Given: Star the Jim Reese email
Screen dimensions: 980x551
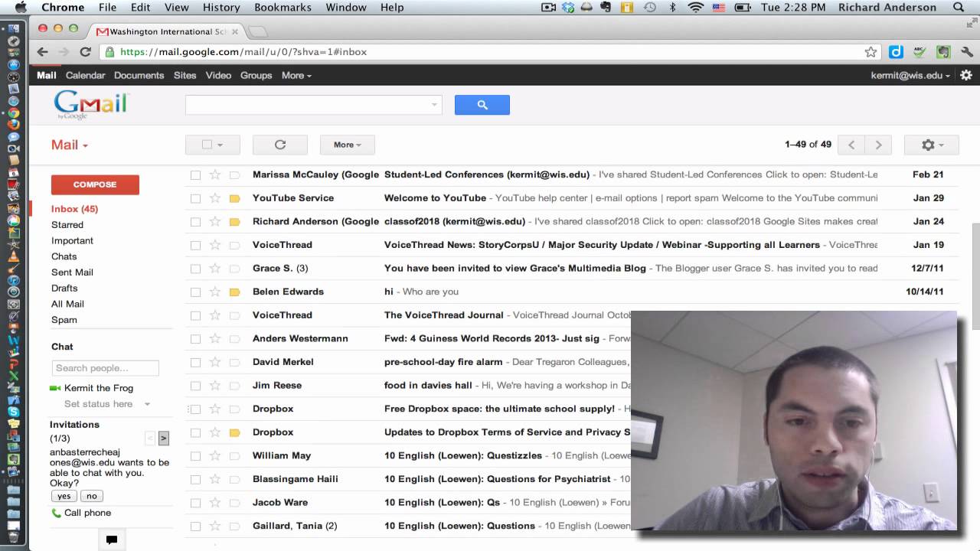Looking at the screenshot, I should (215, 385).
